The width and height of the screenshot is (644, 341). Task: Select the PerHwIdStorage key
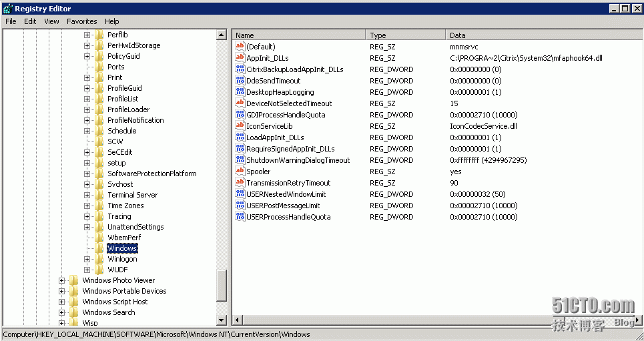pyautogui.click(x=134, y=45)
